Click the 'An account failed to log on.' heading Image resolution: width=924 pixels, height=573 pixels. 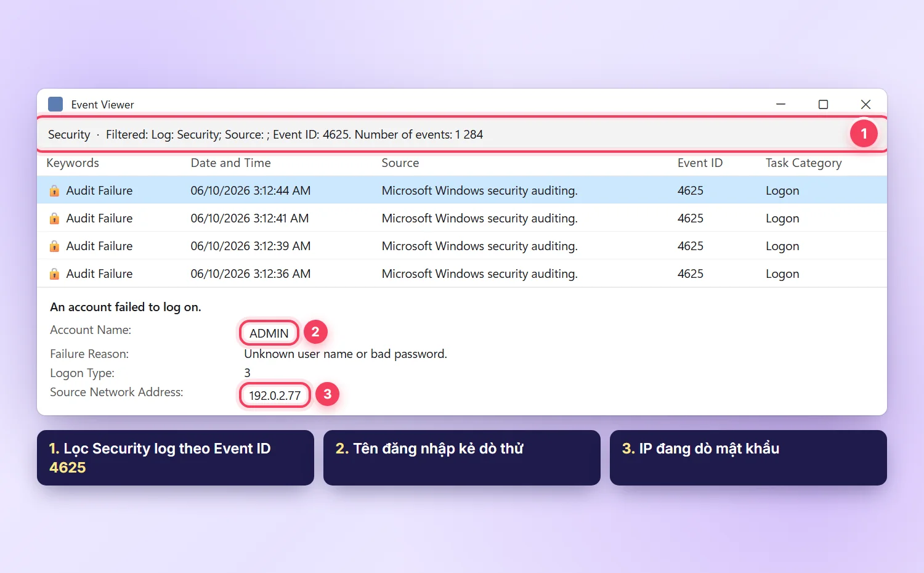click(126, 307)
